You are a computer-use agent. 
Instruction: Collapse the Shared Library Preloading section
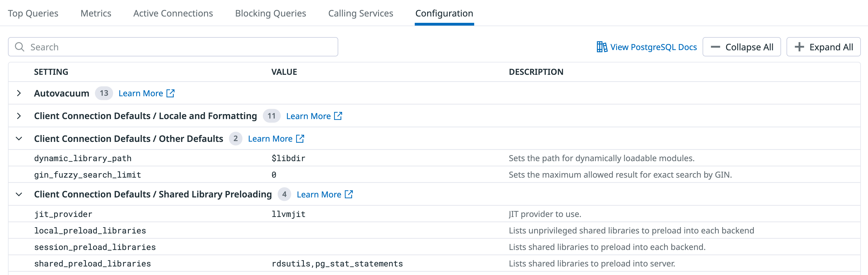coord(19,194)
